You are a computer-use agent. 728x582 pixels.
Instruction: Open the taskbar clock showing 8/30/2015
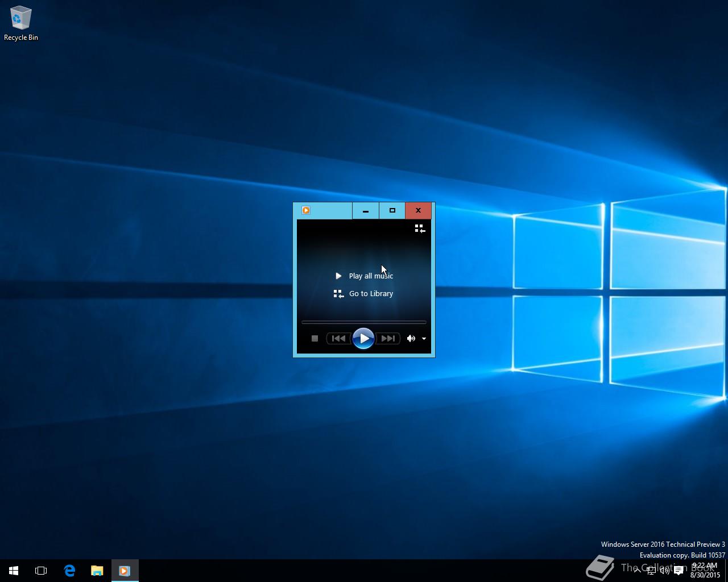pyautogui.click(x=705, y=571)
